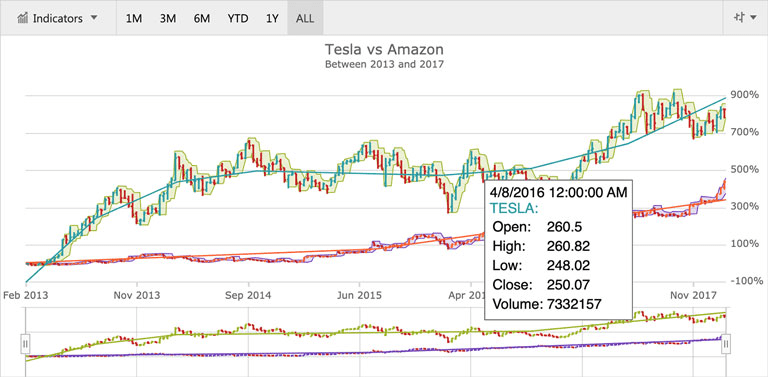The width and height of the screenshot is (768, 377).
Task: Click the navigator overview chart area
Action: pyautogui.click(x=376, y=342)
